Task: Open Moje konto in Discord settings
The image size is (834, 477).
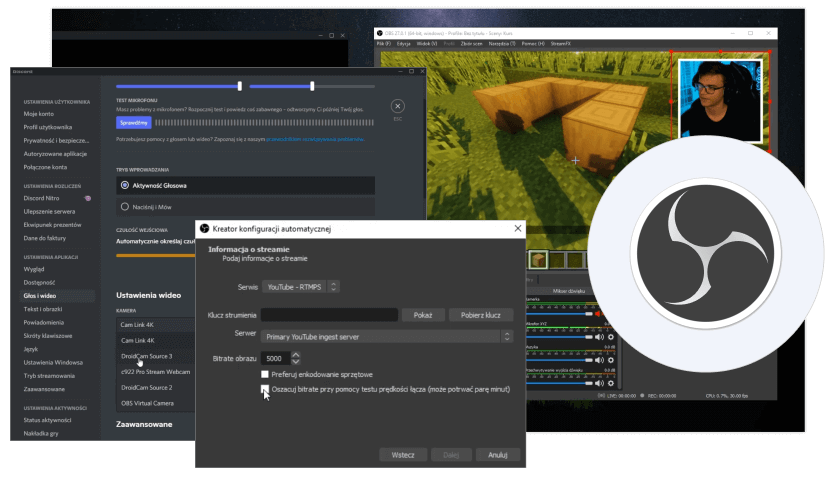Action: tap(39, 114)
